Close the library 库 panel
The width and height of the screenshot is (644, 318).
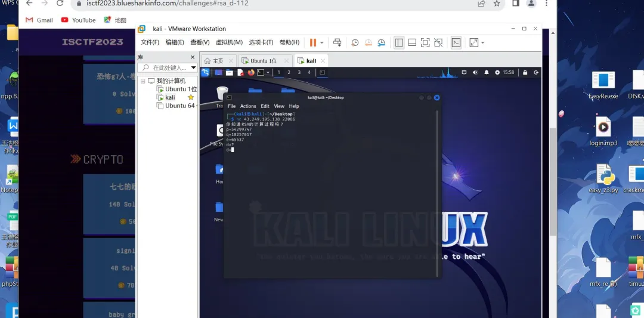[192, 57]
